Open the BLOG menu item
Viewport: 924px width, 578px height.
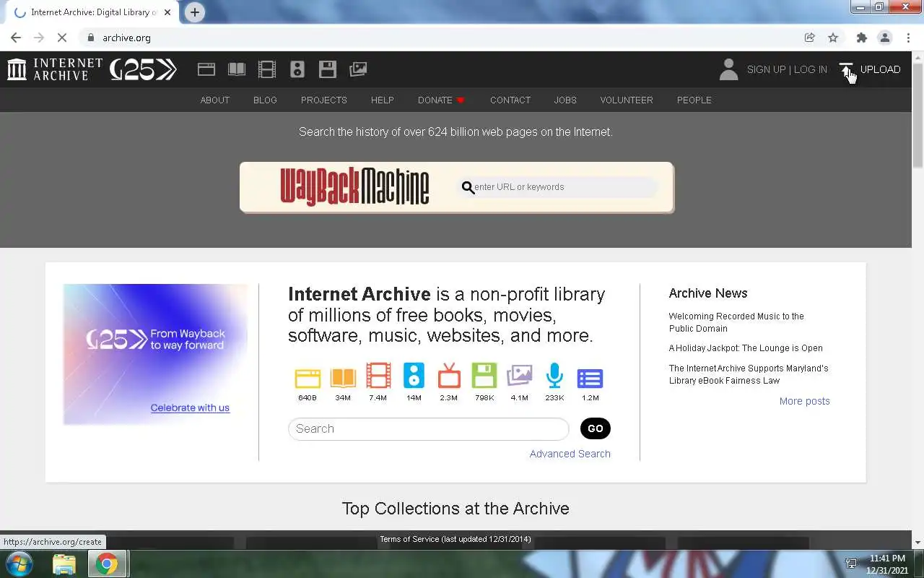(265, 100)
